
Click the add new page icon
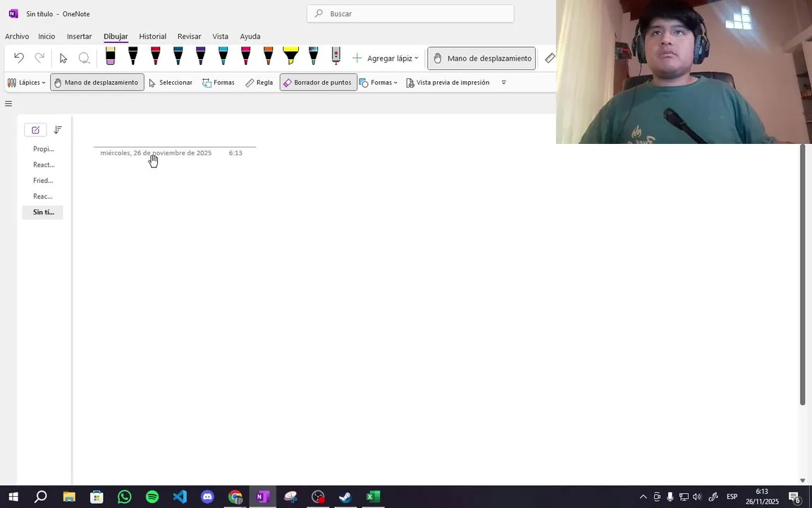coord(35,130)
